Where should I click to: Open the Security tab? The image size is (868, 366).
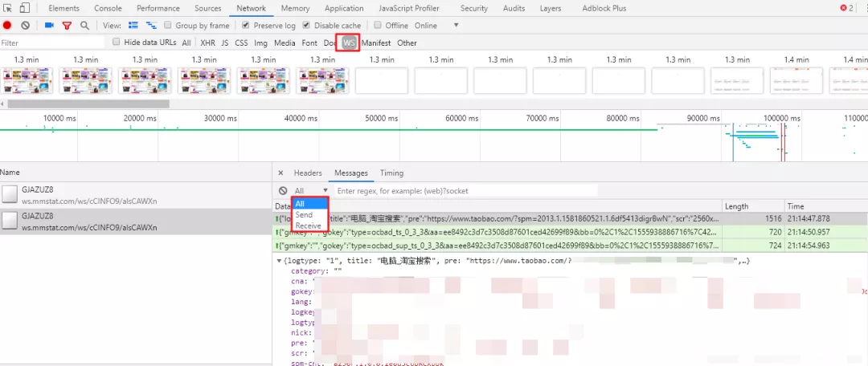(474, 8)
